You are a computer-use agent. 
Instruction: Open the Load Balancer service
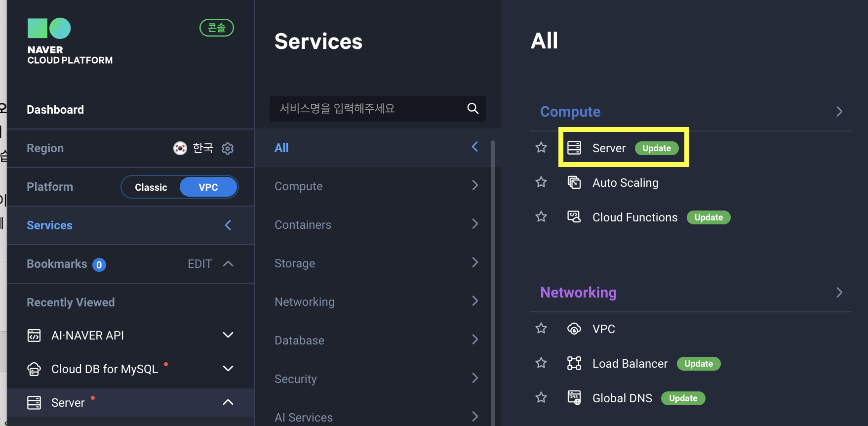click(x=630, y=364)
